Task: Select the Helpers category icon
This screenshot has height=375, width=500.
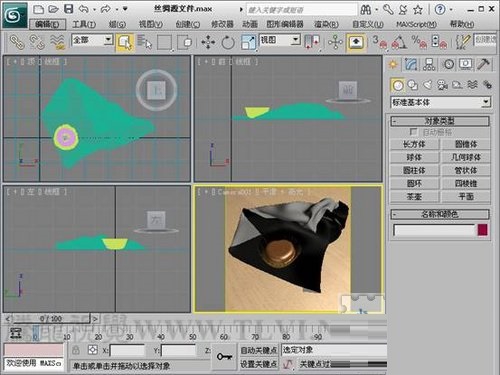Action: (x=457, y=85)
